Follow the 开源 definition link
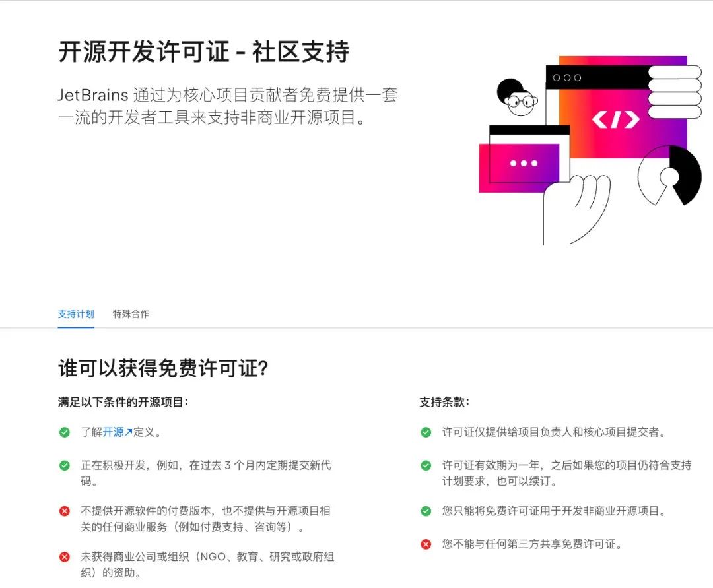The height and width of the screenshot is (588, 713). point(118,432)
